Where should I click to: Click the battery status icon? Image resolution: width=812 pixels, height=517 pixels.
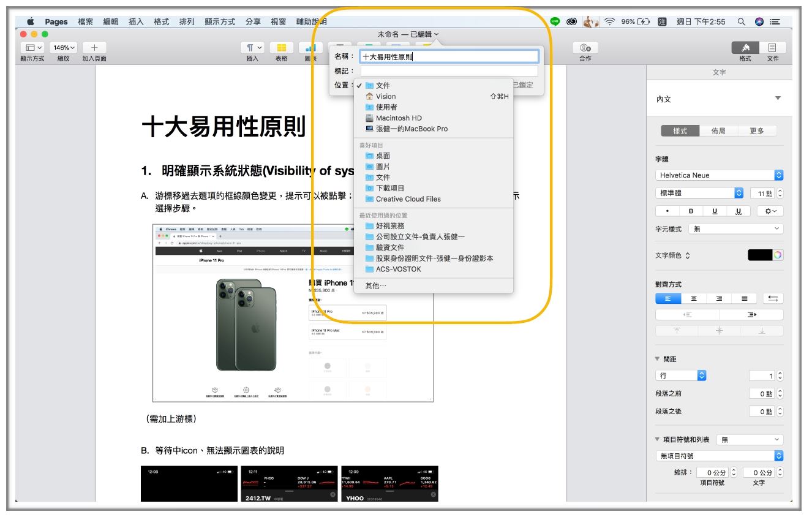click(644, 21)
